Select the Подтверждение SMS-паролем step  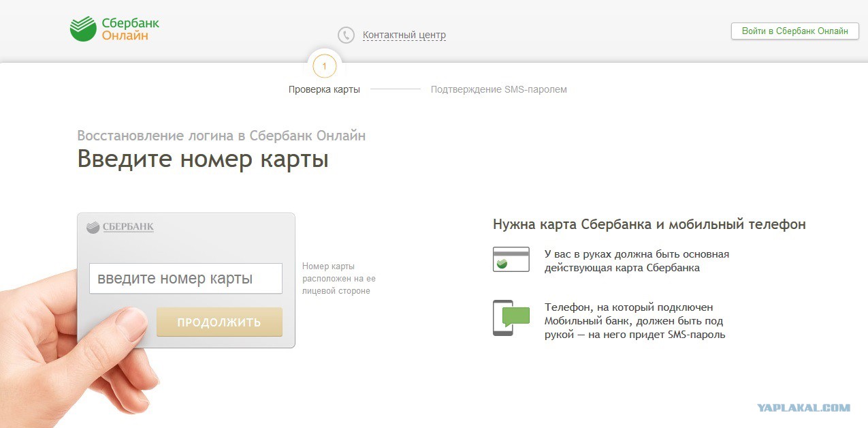click(x=498, y=89)
